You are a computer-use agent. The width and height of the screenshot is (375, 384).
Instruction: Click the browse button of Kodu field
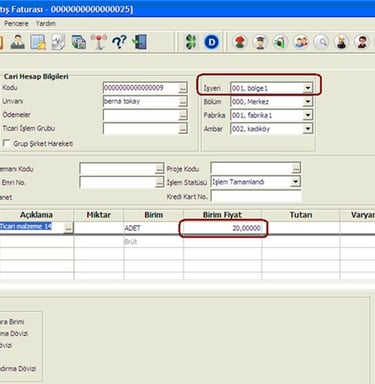183,88
